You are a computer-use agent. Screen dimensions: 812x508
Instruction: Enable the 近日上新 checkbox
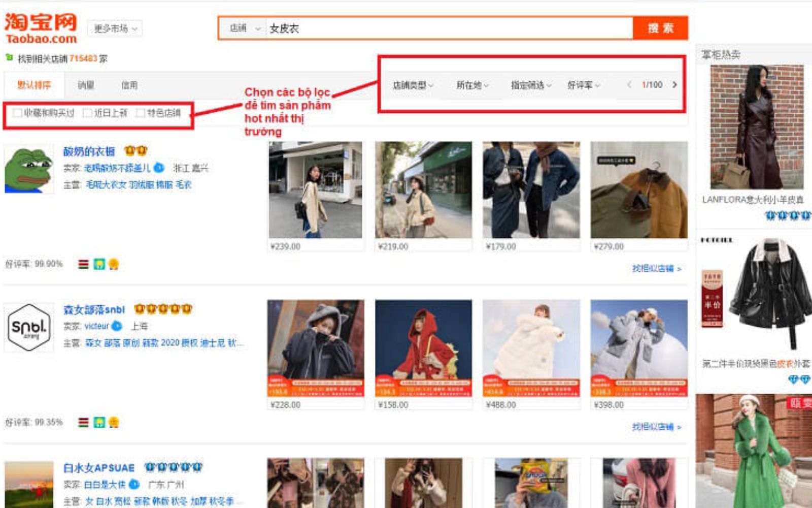tap(87, 113)
